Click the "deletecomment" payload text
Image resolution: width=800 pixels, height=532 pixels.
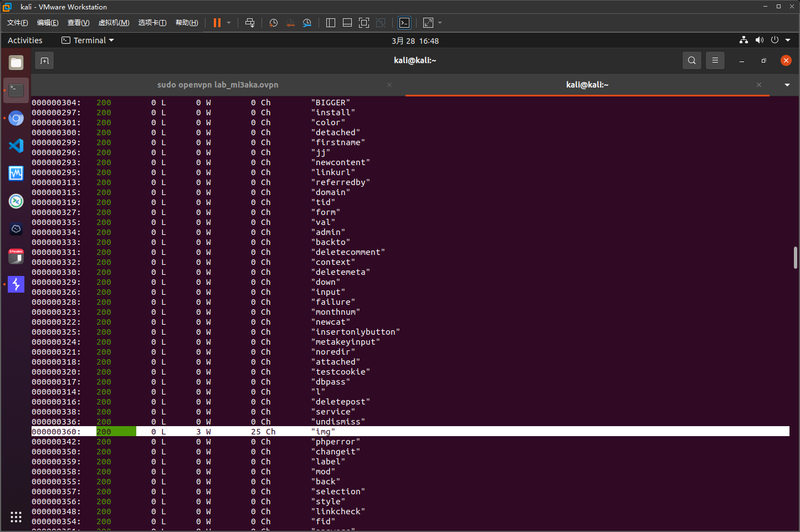[x=348, y=252]
